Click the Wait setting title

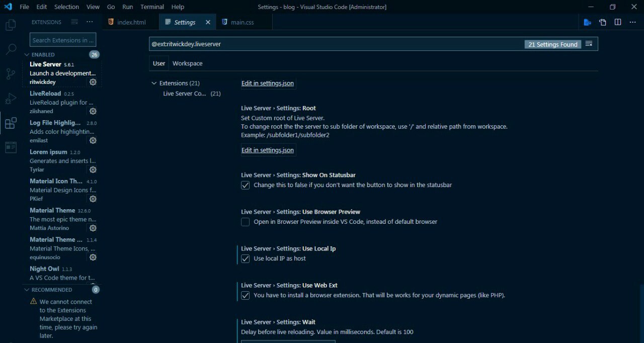[278, 322]
